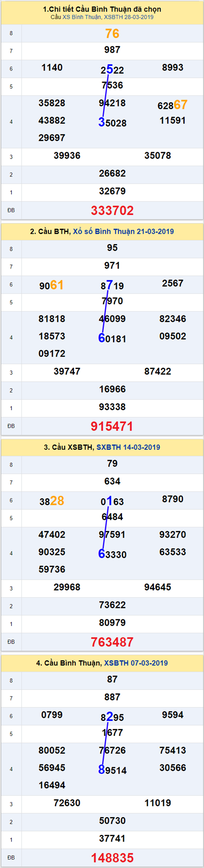Viewport: 204px width, 868px height.
Task: Open the 'SXBTH 14-03-2019' link
Action: 128,447
